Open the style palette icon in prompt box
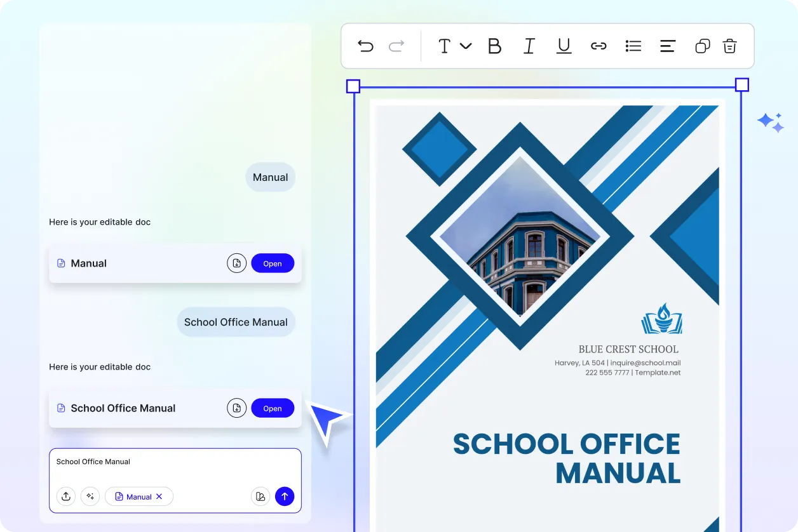 point(260,496)
